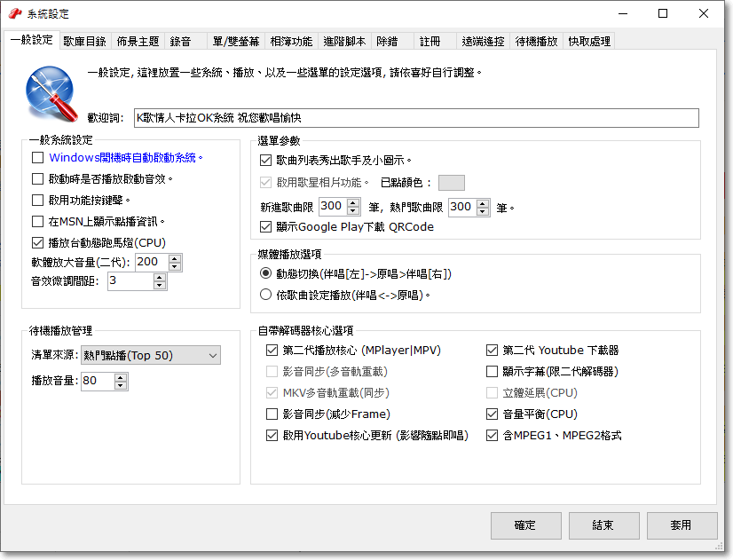The height and width of the screenshot is (560, 733).
Task: Decrease the 熱門歌曲限 spinner value
Action: pos(483,211)
